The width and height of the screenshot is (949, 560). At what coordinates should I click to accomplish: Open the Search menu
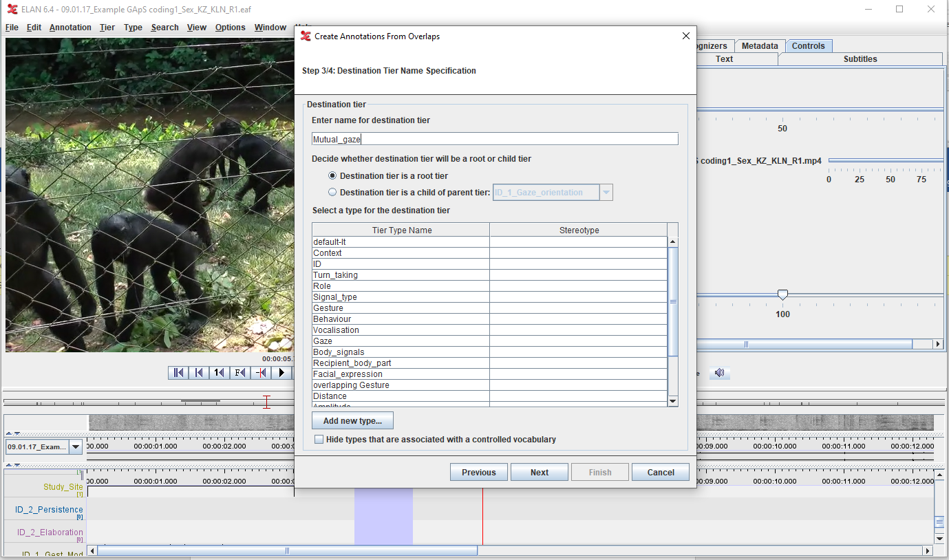pyautogui.click(x=165, y=28)
